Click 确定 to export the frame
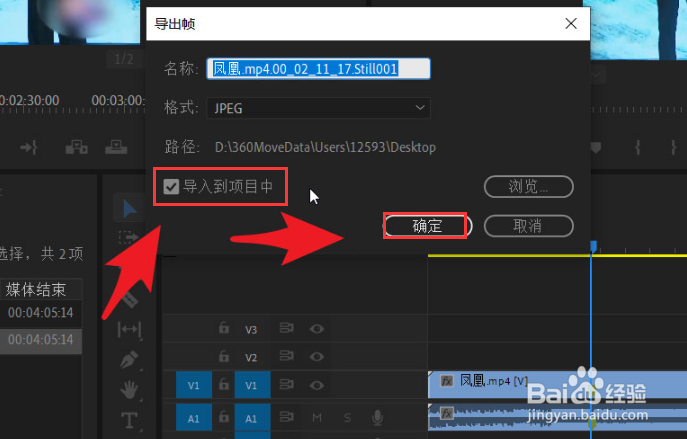The width and height of the screenshot is (687, 439). [427, 226]
